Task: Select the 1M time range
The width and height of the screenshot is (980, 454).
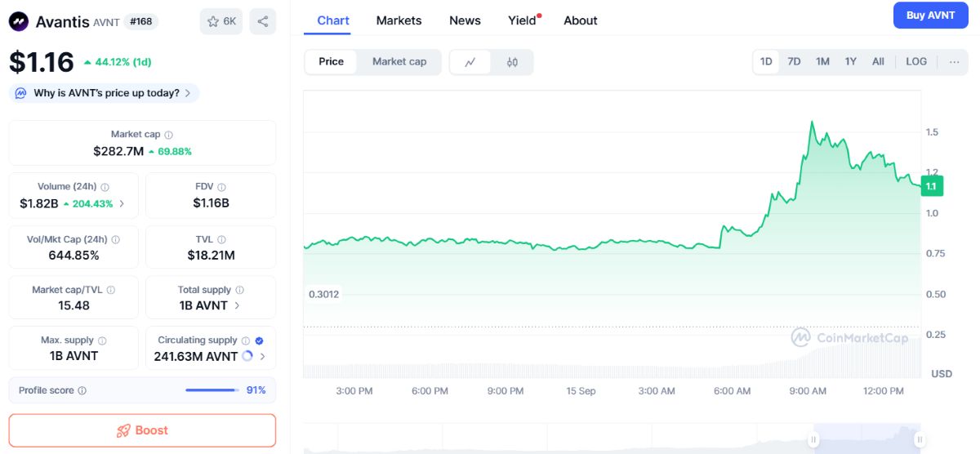Action: (x=822, y=61)
